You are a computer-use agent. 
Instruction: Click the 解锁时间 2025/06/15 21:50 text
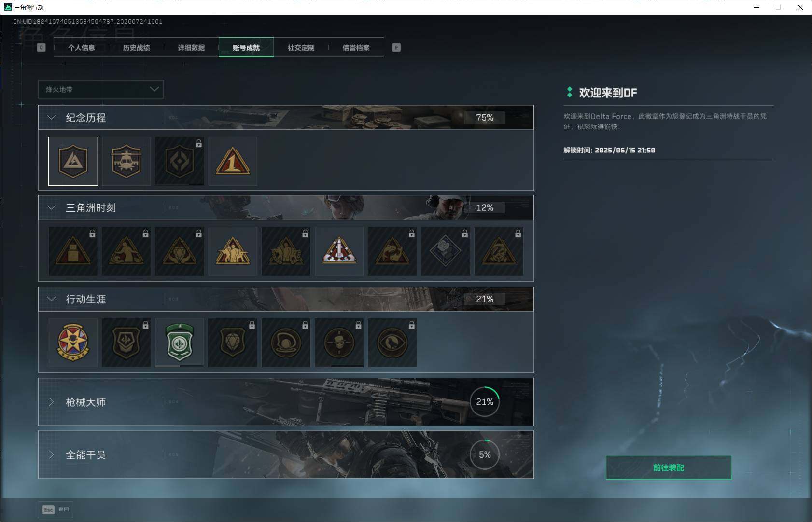tap(609, 150)
